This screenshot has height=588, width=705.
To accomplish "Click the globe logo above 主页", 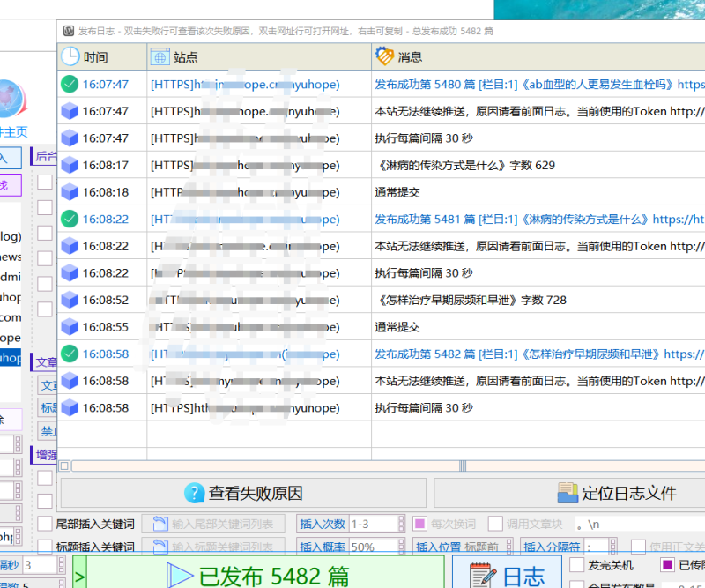I will (11, 99).
